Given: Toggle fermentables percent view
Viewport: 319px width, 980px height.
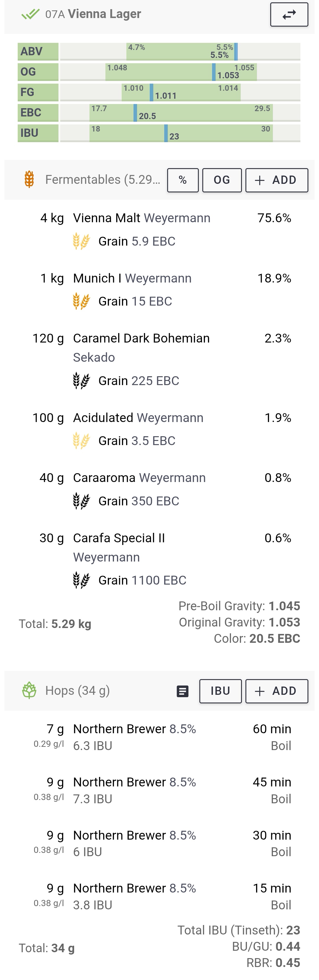Looking at the screenshot, I should [x=183, y=180].
